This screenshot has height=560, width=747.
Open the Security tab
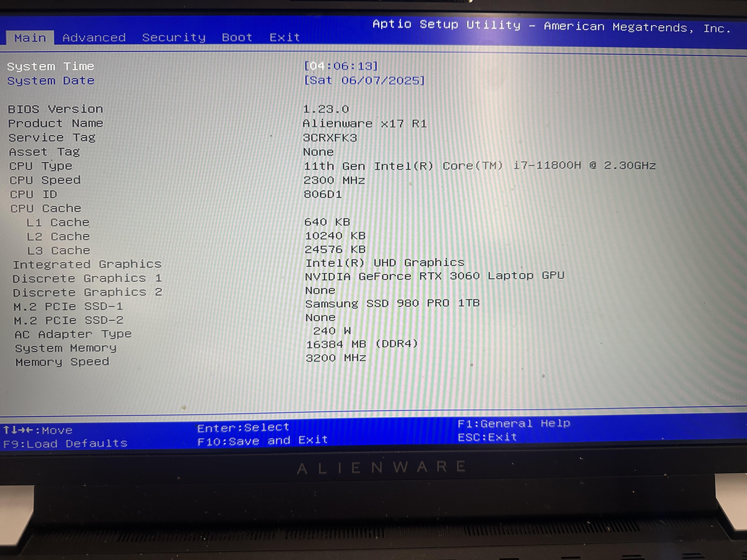click(174, 37)
